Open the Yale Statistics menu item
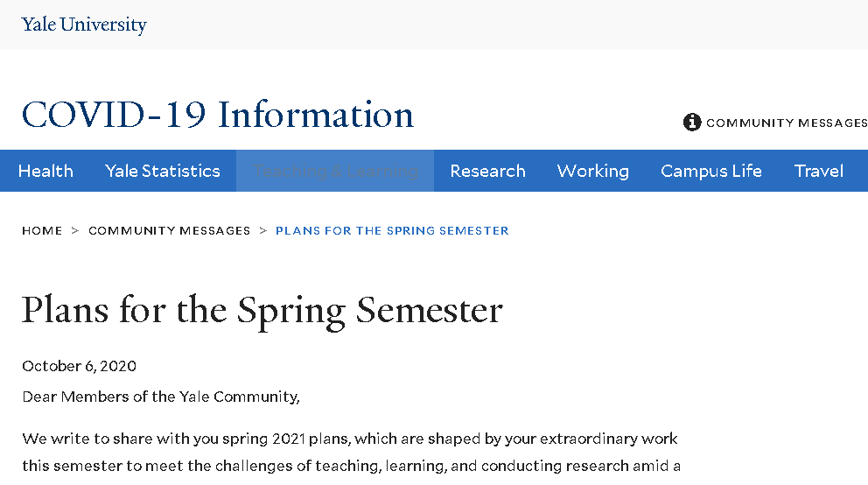Screen dimensions: 868x485 click(x=163, y=171)
